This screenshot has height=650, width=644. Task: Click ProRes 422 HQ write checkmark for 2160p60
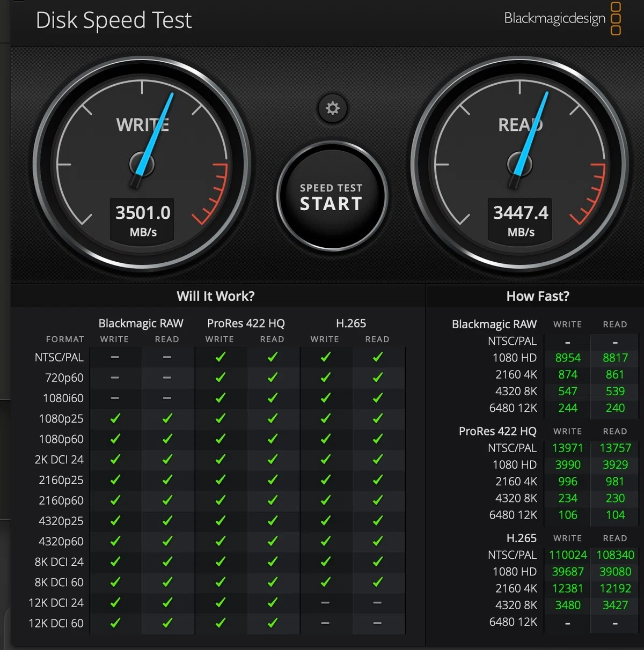click(220, 500)
